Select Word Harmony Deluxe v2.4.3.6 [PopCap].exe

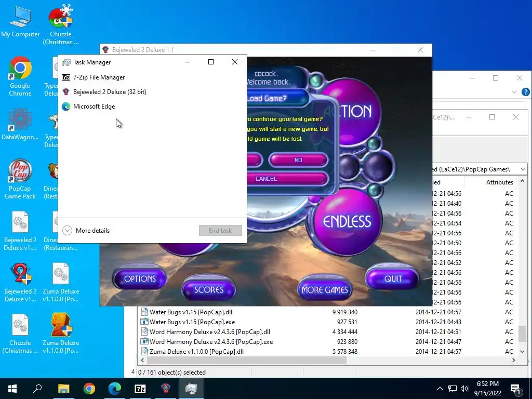click(x=211, y=342)
